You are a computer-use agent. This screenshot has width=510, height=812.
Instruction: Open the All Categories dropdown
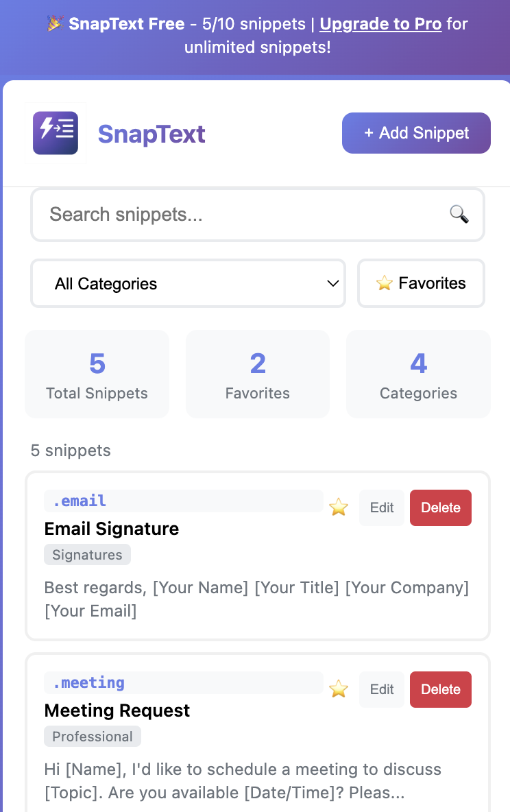(x=188, y=283)
